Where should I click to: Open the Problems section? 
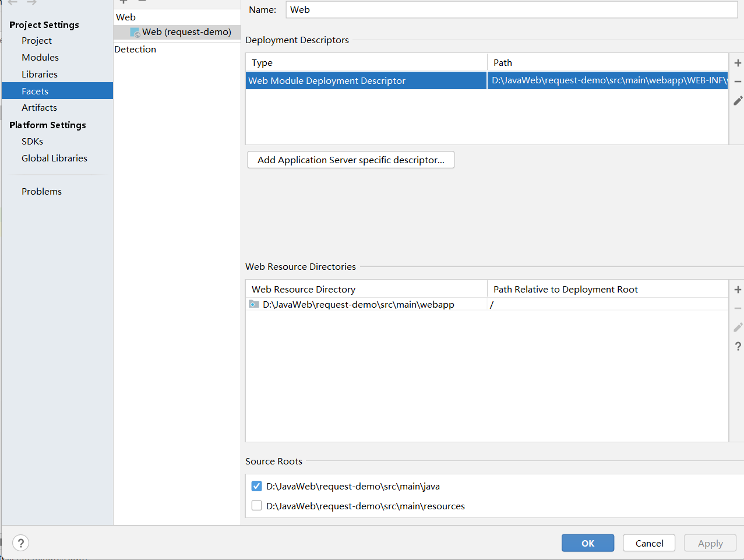pyautogui.click(x=41, y=191)
